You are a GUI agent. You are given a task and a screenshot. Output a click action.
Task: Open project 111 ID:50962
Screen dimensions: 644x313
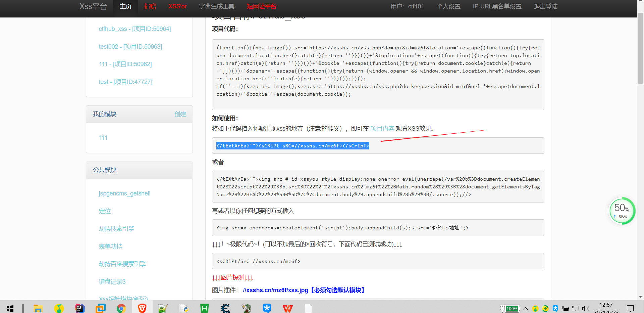pyautogui.click(x=125, y=64)
